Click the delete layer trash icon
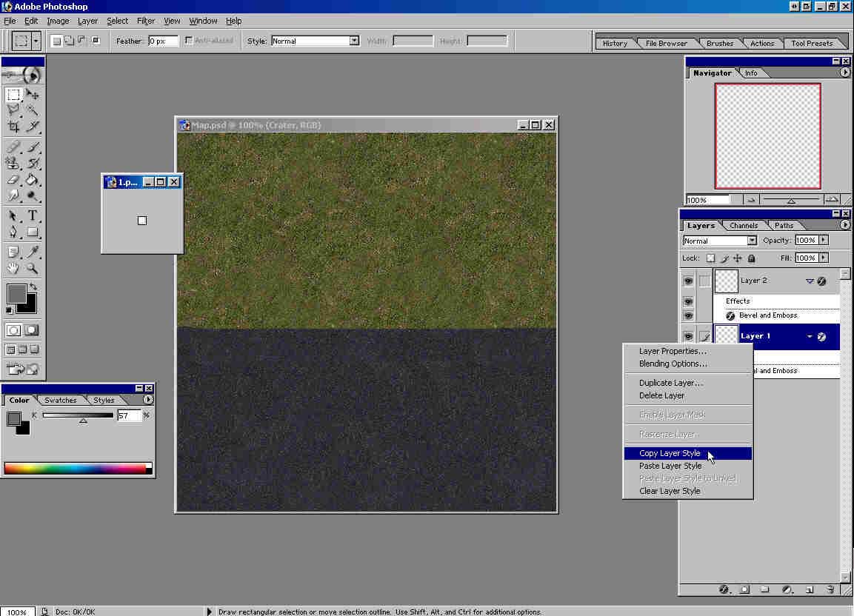This screenshot has height=616, width=854. click(830, 589)
